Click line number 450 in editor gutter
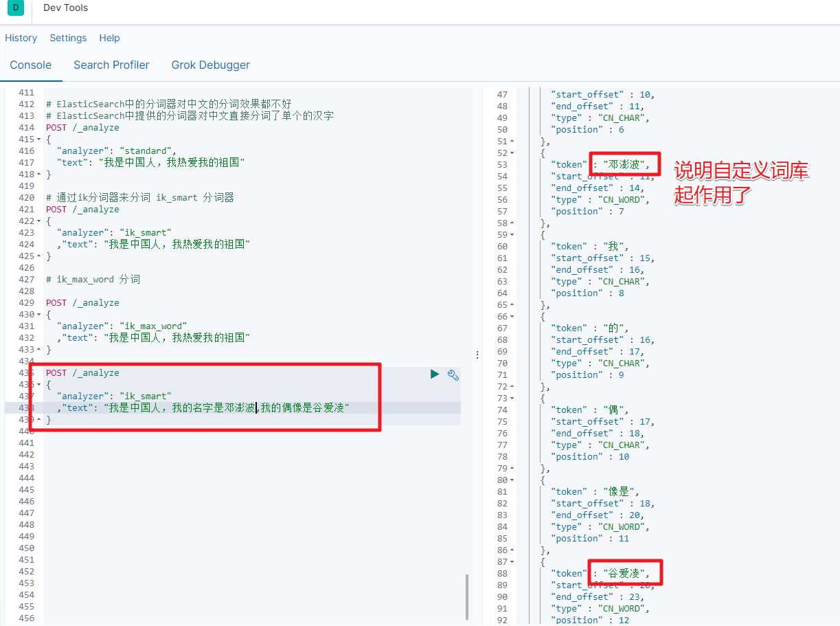This screenshot has height=626, width=840. (27, 548)
